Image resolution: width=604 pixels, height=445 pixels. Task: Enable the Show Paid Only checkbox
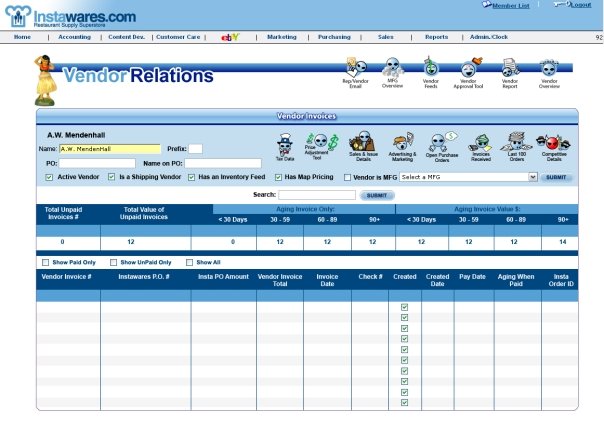45,262
